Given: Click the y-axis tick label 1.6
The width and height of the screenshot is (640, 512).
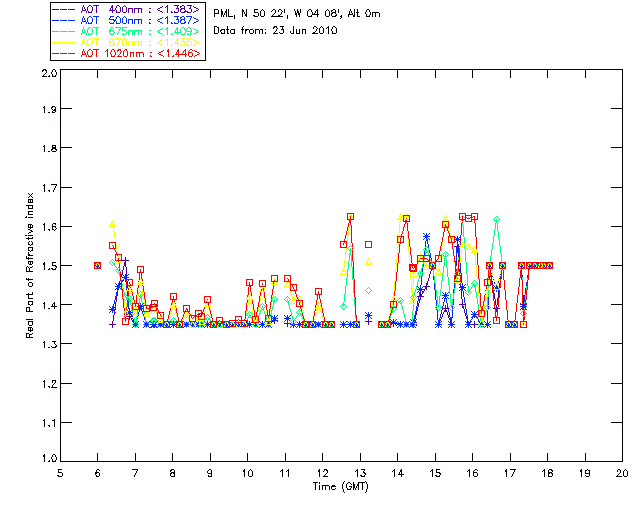Looking at the screenshot, I should pyautogui.click(x=49, y=227).
